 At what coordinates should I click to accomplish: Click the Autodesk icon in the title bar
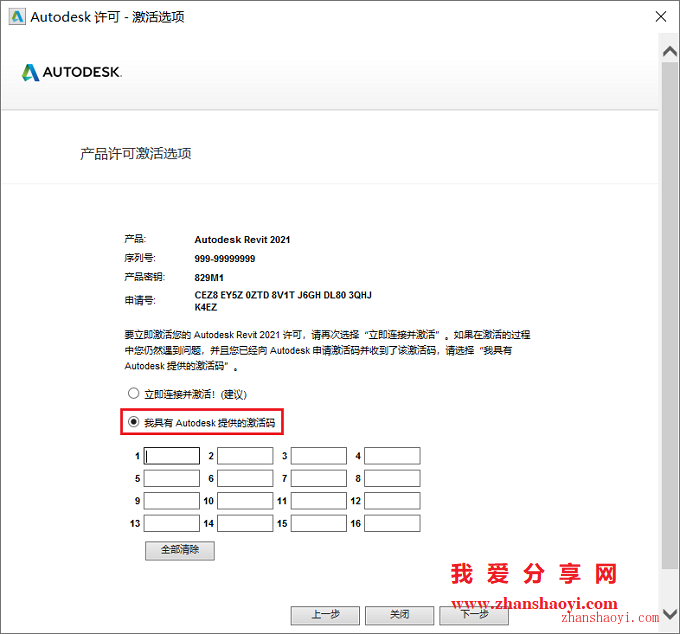(x=17, y=17)
